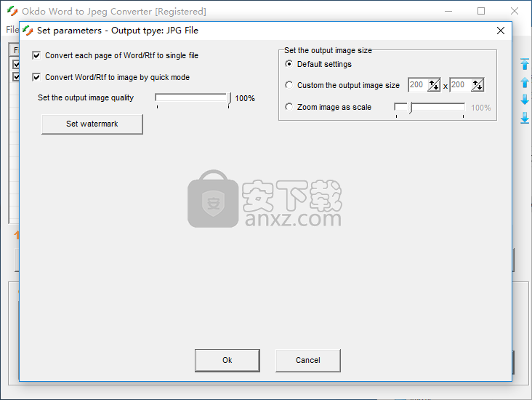Toggle first file list checkbox in main window

point(15,64)
